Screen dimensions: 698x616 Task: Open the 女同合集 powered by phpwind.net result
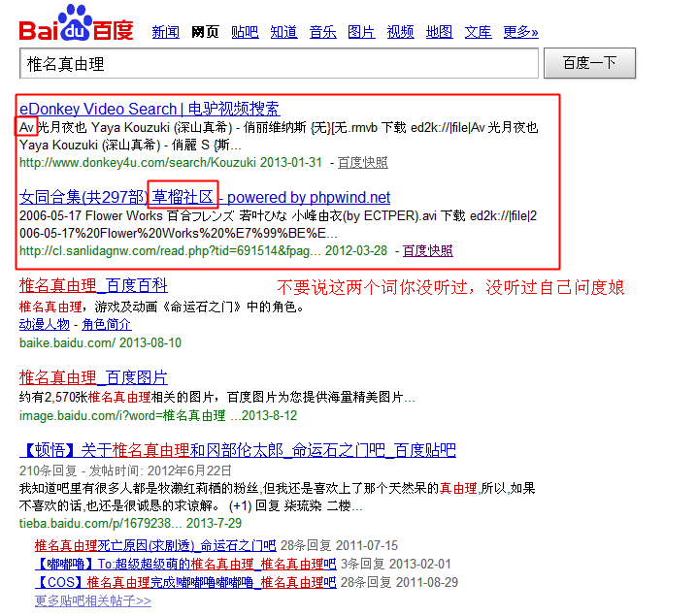coord(205,197)
